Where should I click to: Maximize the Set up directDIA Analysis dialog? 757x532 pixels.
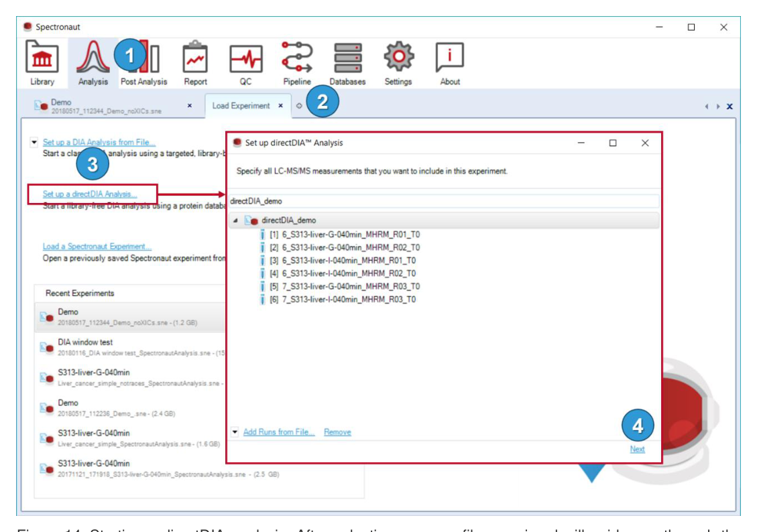click(x=613, y=143)
